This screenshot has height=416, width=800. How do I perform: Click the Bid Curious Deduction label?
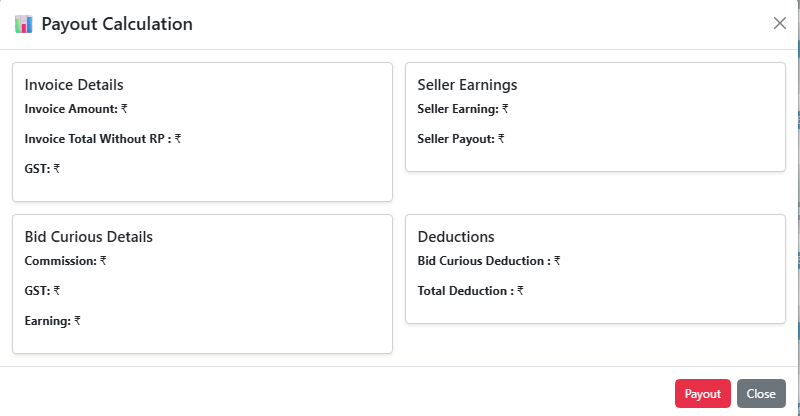tap(484, 261)
